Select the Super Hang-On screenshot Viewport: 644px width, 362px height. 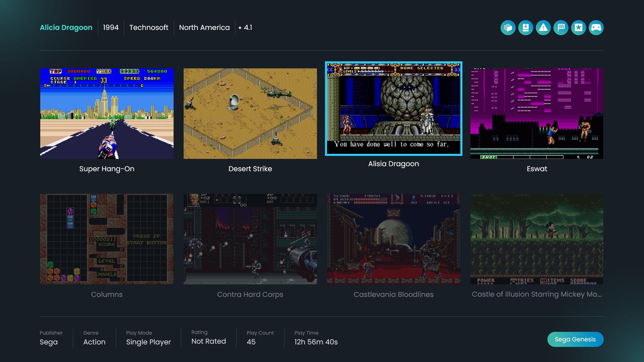click(x=107, y=113)
